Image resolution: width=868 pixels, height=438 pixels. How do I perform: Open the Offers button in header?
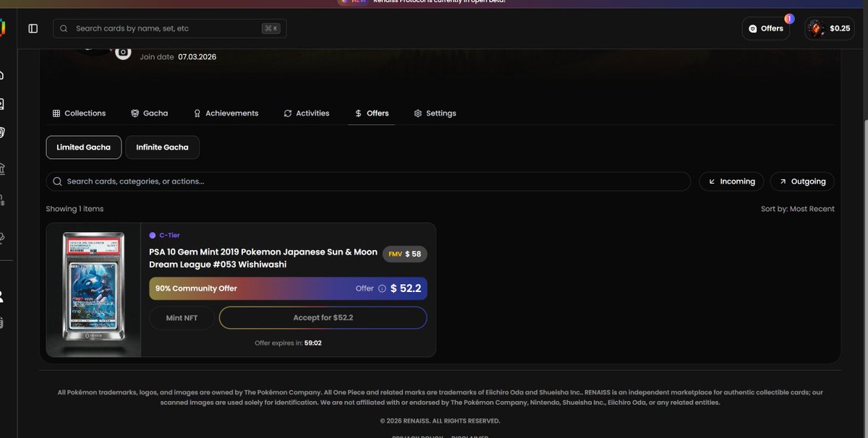point(765,28)
